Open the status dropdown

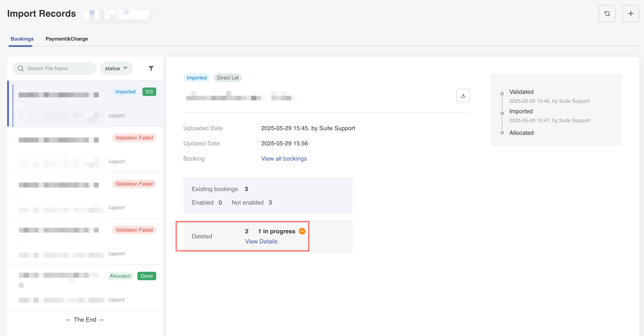116,68
